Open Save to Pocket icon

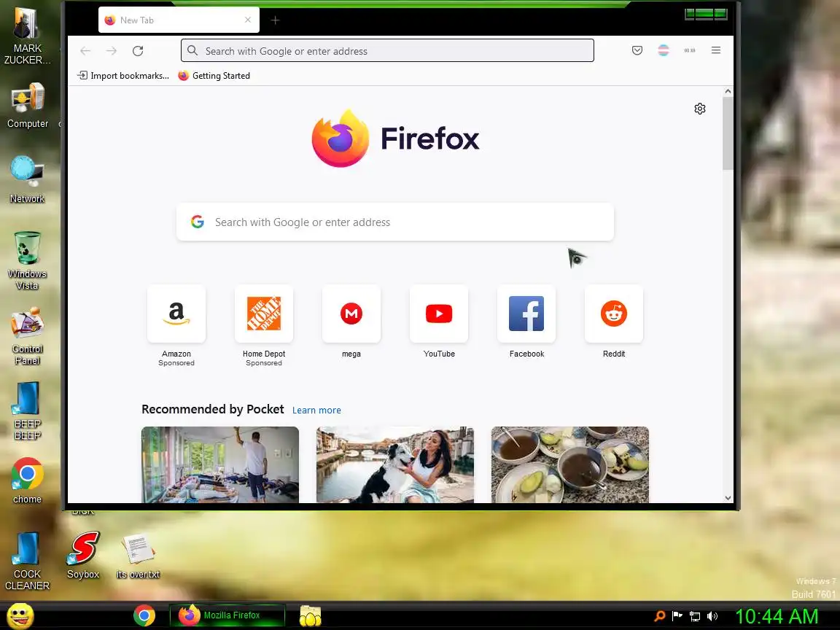[637, 50]
